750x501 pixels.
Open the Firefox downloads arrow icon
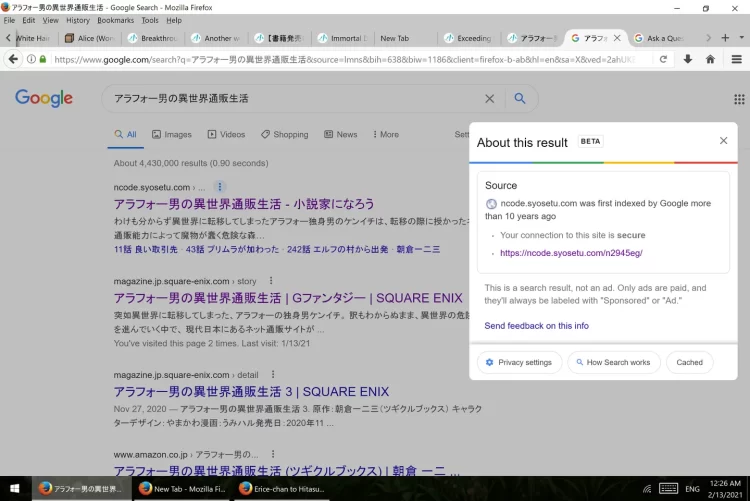(x=688, y=59)
